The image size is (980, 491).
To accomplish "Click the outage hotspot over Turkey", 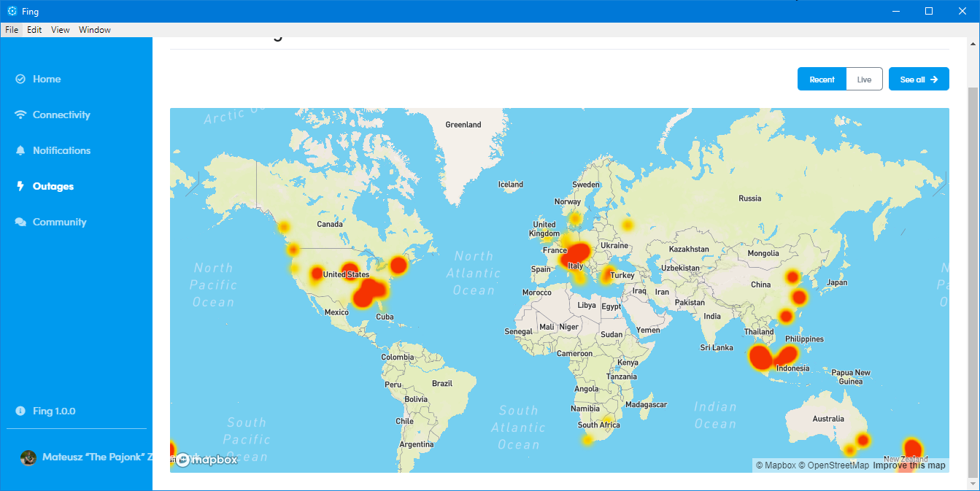I will click(x=607, y=274).
